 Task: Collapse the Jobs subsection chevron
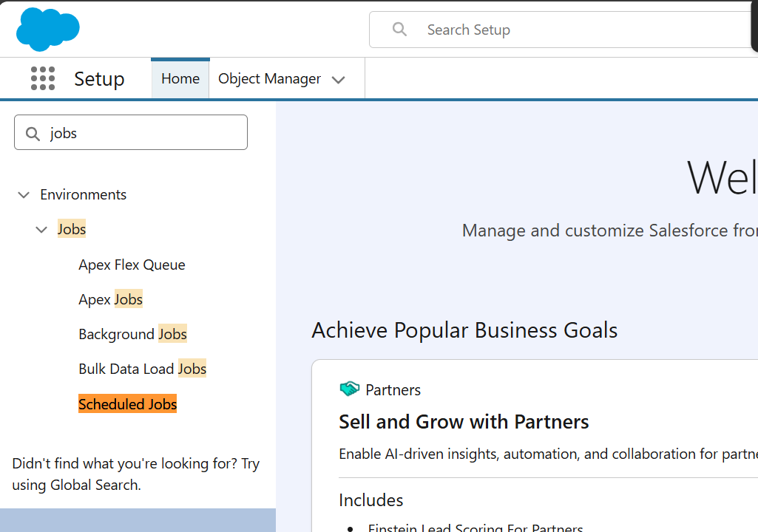(x=41, y=230)
